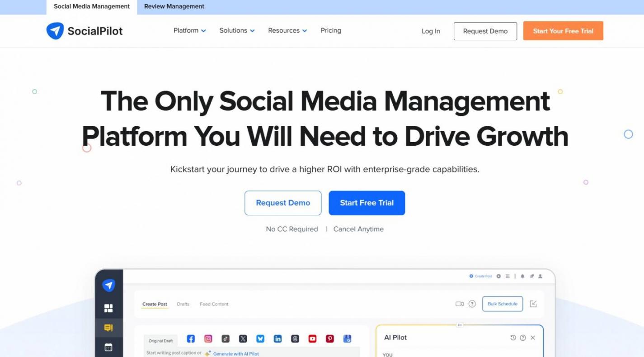The height and width of the screenshot is (357, 644).
Task: Click the orange Start Your Free Trial button
Action: tap(563, 31)
